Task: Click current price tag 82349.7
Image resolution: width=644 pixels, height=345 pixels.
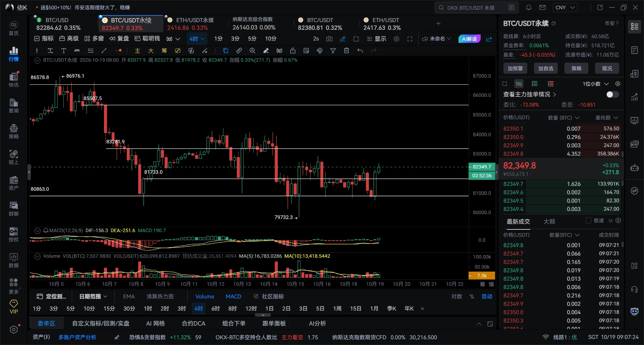Action: (x=482, y=167)
